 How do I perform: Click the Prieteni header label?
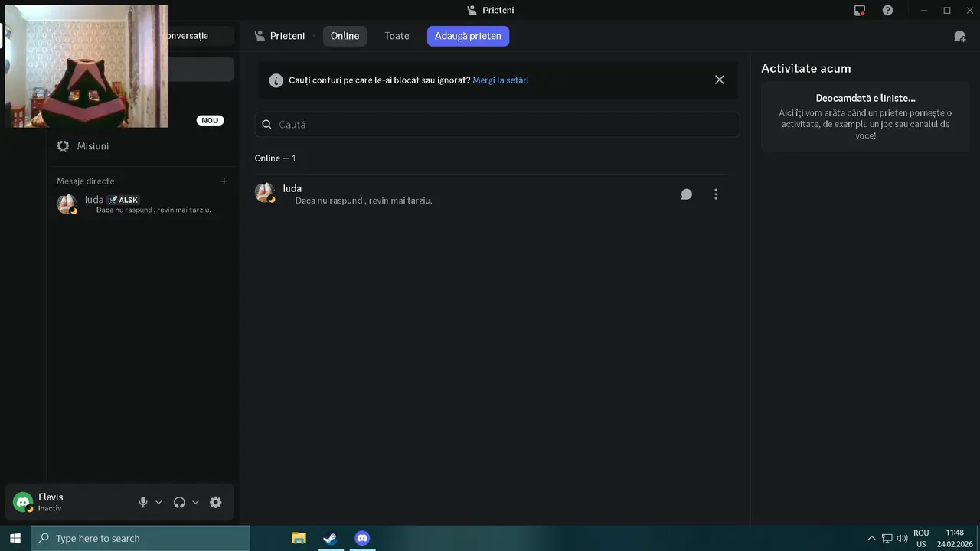click(287, 36)
